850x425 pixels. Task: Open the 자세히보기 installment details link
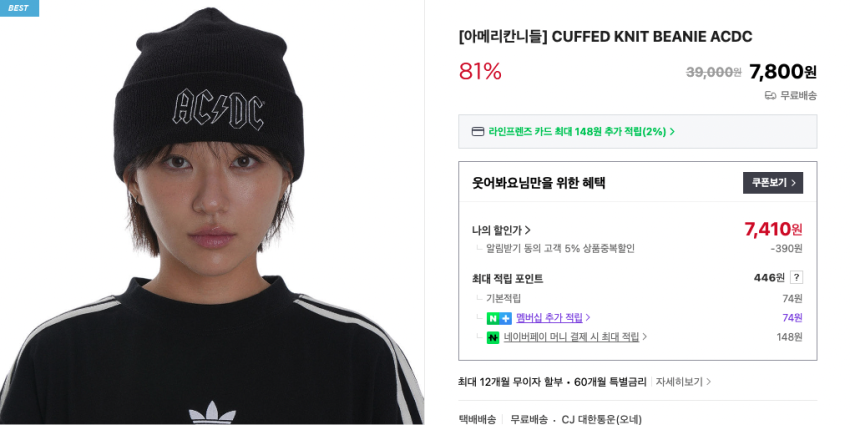point(683,382)
